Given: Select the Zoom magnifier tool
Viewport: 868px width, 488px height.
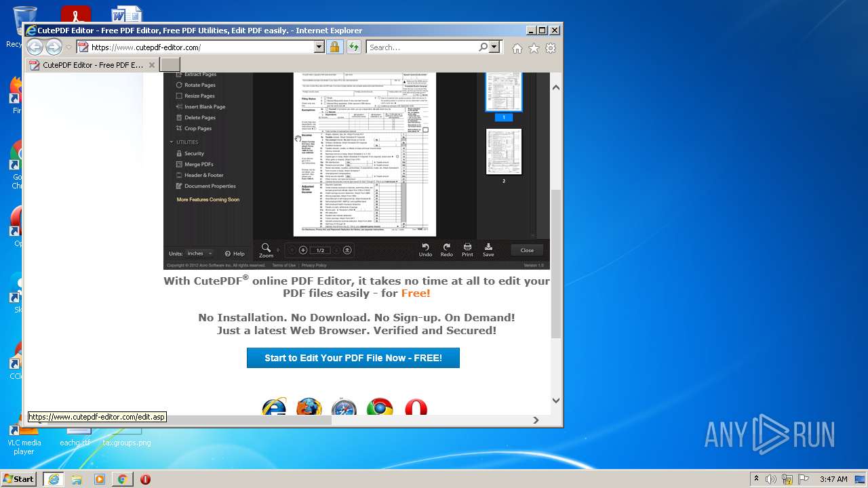Looking at the screenshot, I should [267, 250].
